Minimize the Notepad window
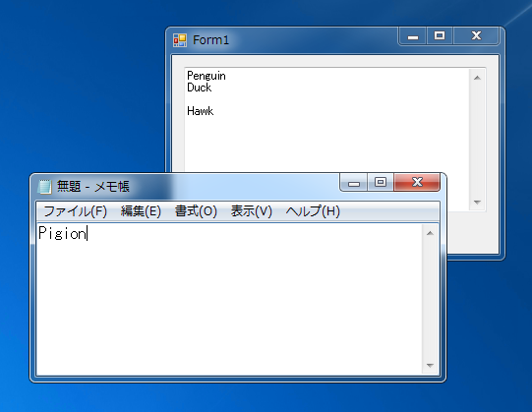 pyautogui.click(x=354, y=182)
